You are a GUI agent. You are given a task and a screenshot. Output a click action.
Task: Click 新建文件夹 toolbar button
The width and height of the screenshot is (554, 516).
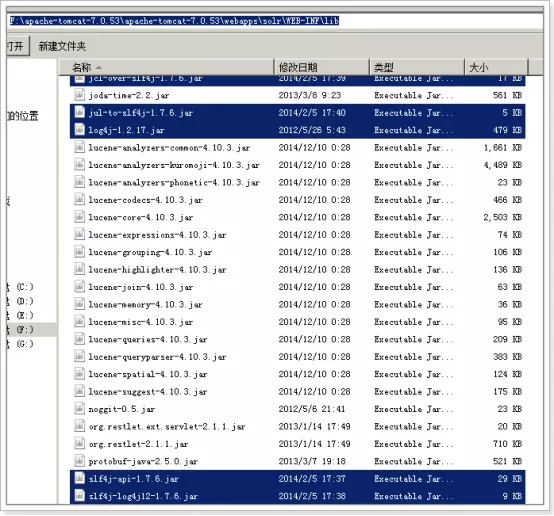pos(62,46)
